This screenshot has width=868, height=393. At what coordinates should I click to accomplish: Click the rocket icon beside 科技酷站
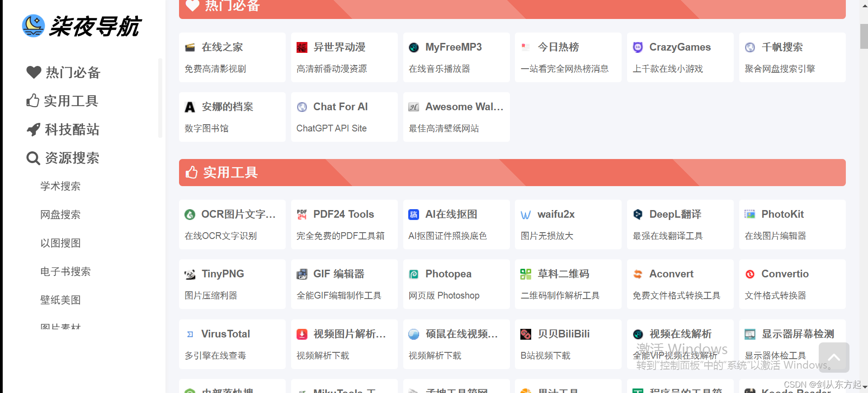(x=33, y=130)
